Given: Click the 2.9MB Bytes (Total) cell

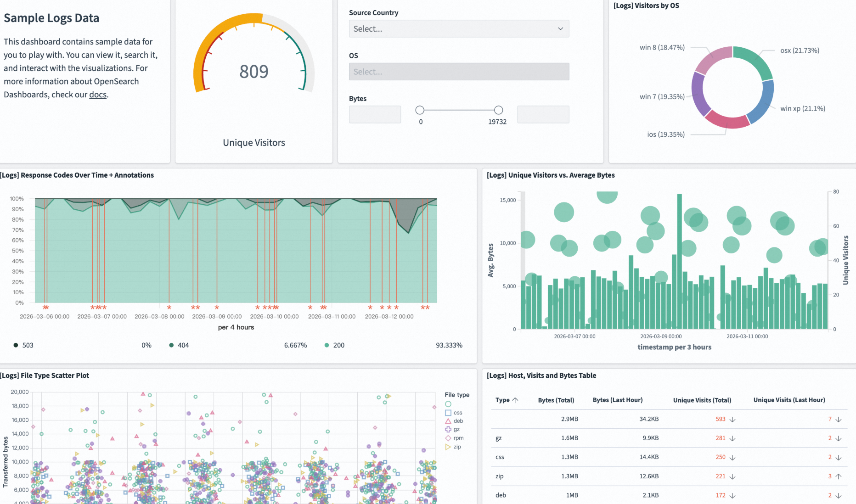Looking at the screenshot, I should tap(569, 419).
